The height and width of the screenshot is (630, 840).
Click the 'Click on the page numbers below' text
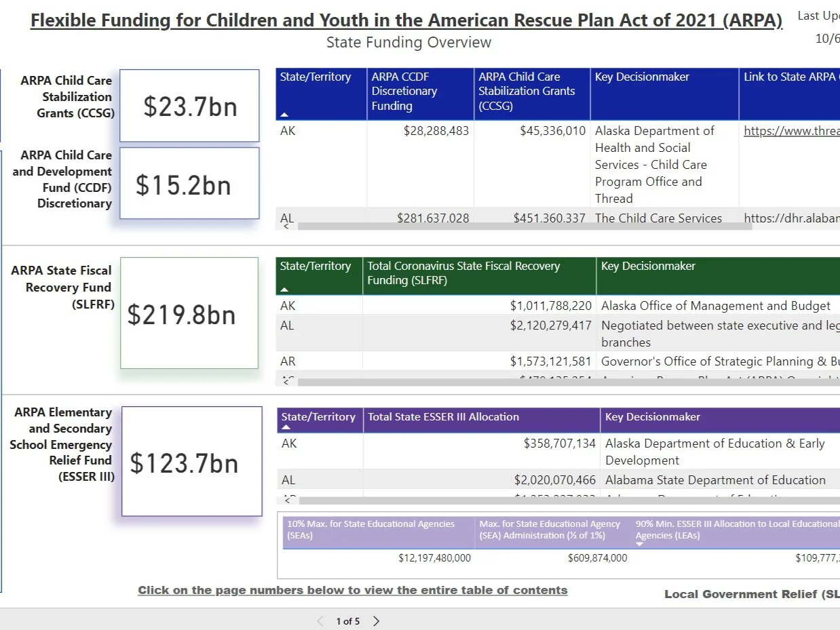pos(353,590)
